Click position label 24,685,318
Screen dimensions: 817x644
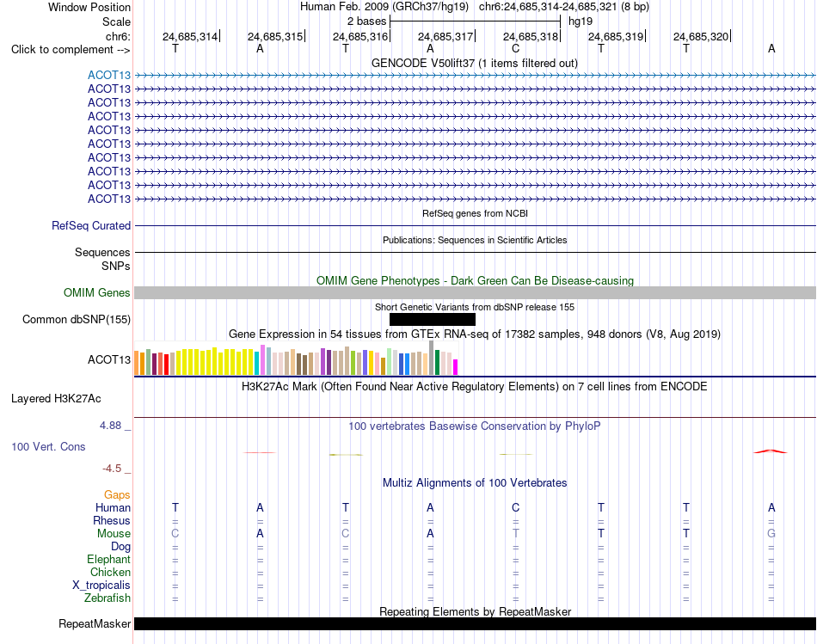click(531, 36)
